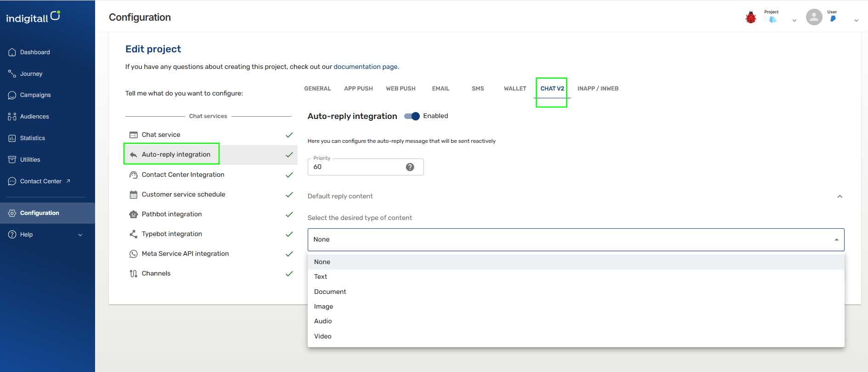Open Pathbot integration settings
Screen dimensions: 868x372
click(211, 214)
